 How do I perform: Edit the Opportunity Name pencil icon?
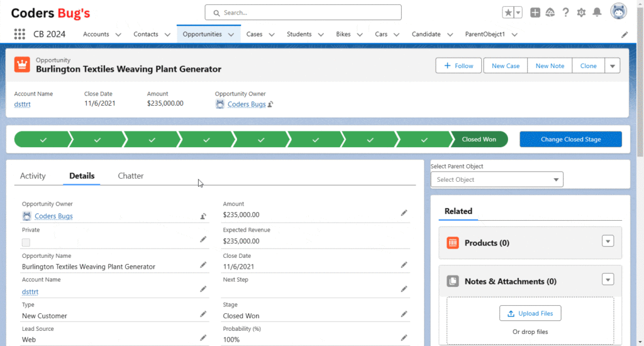click(x=203, y=265)
